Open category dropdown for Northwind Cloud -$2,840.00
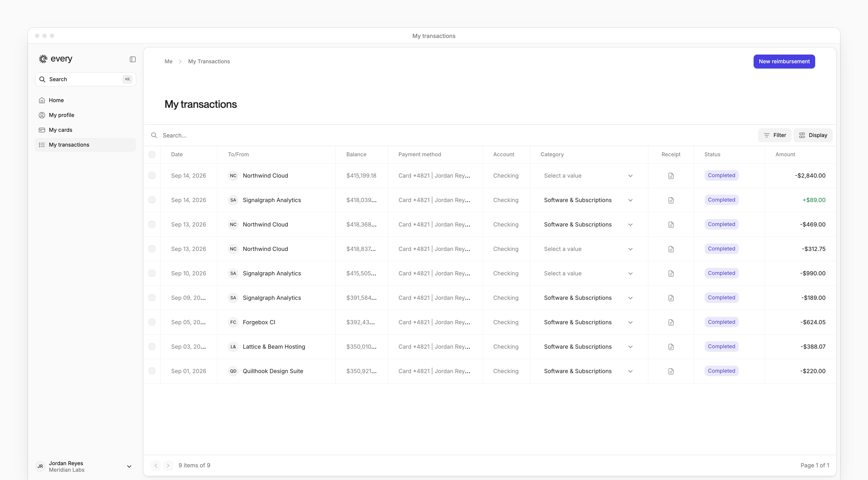The height and width of the screenshot is (480, 868). [588, 175]
